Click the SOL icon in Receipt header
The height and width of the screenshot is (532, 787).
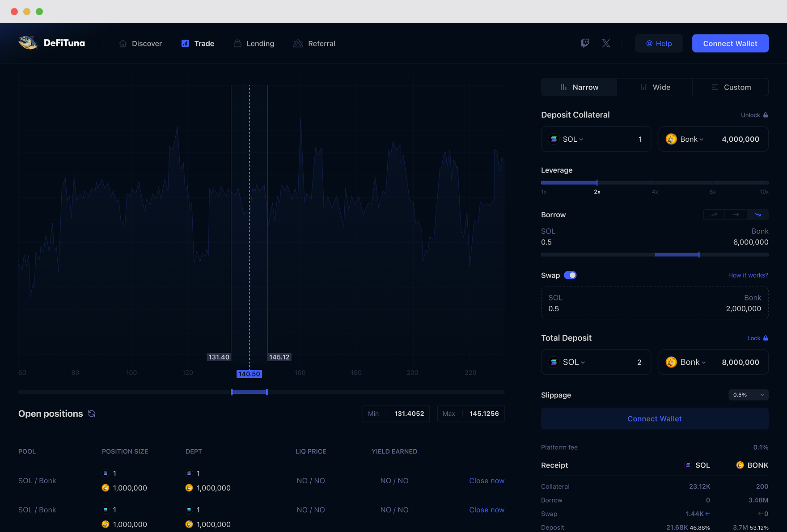coord(688,465)
